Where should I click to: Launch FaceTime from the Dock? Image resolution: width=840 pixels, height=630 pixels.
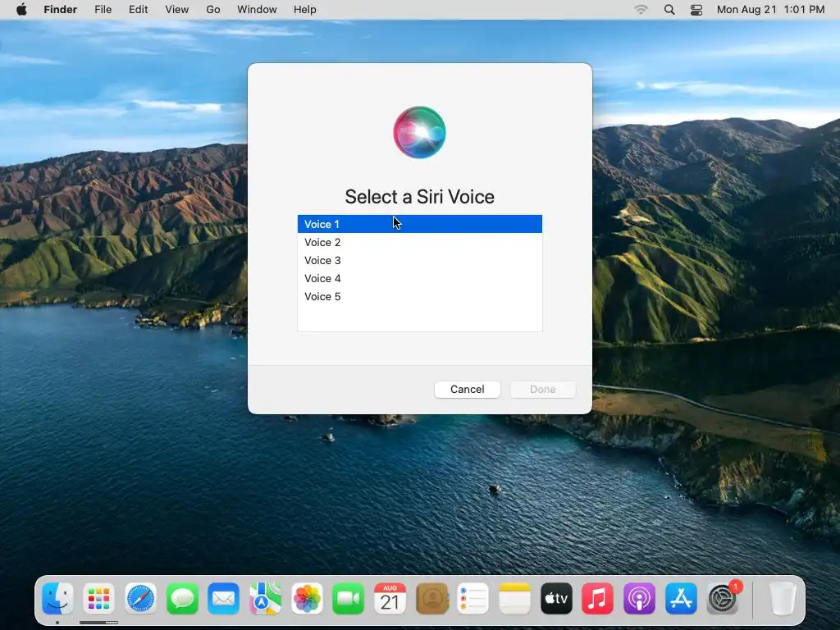tap(348, 598)
